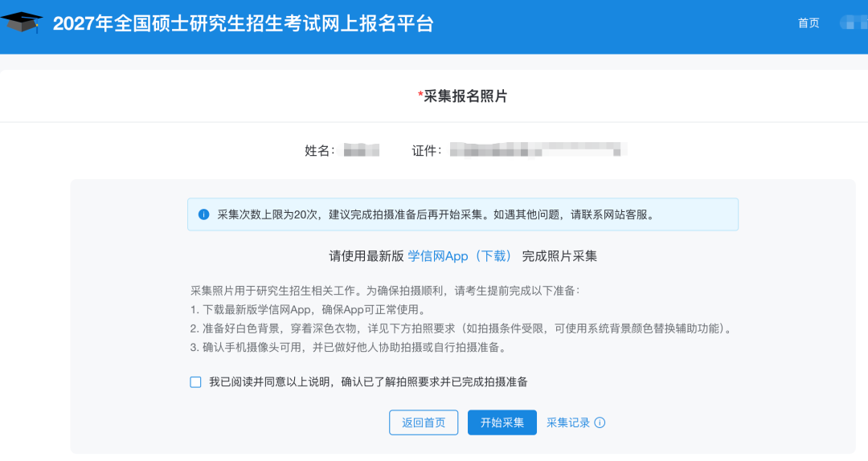Click the blurred user avatar in the header
The height and width of the screenshot is (461, 868).
click(854, 22)
